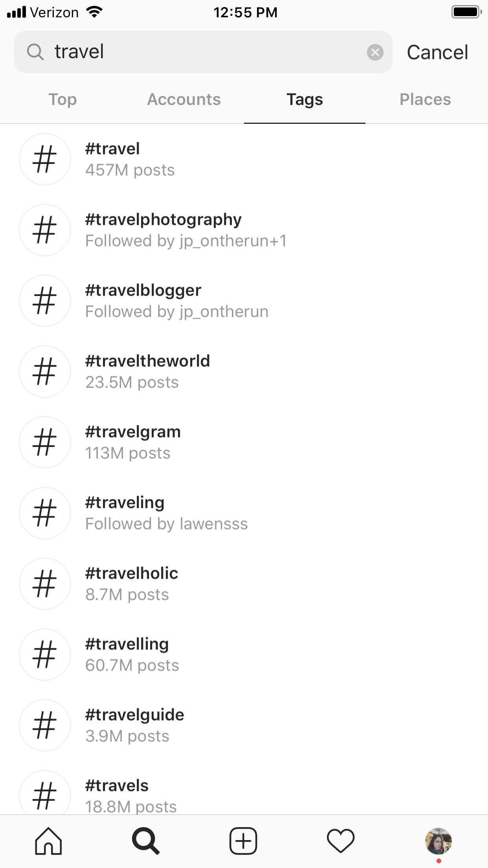Tap #travelguide with 3.9M posts
This screenshot has height=868, width=488.
click(134, 725)
